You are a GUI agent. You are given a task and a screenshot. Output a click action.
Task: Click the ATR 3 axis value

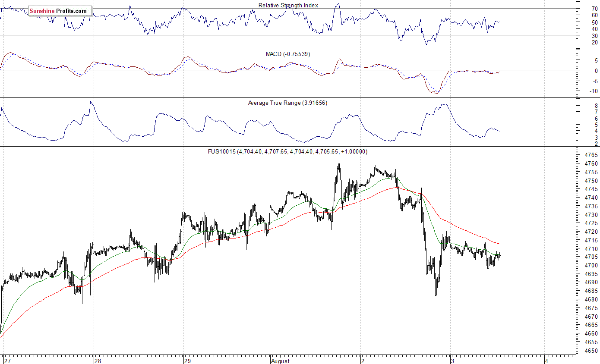596,138
